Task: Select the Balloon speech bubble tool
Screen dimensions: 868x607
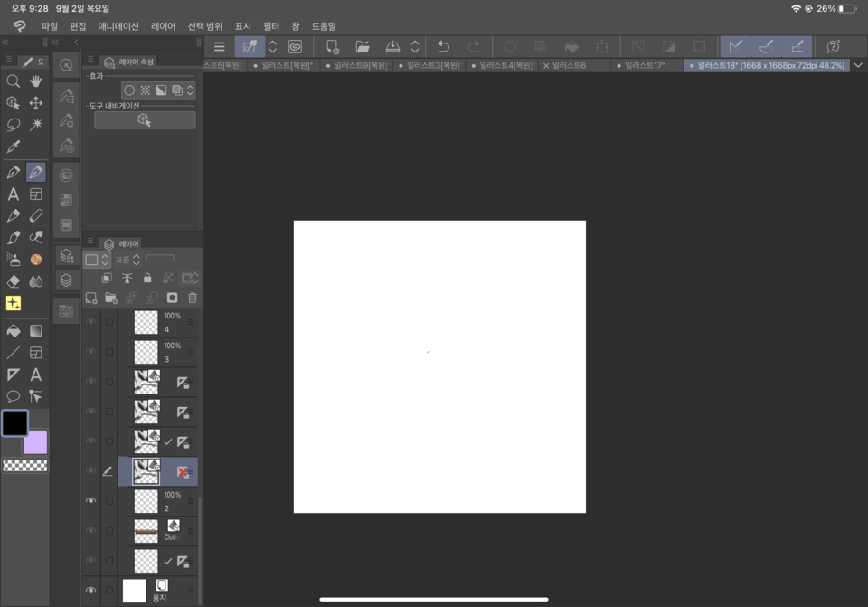Action: (x=14, y=396)
